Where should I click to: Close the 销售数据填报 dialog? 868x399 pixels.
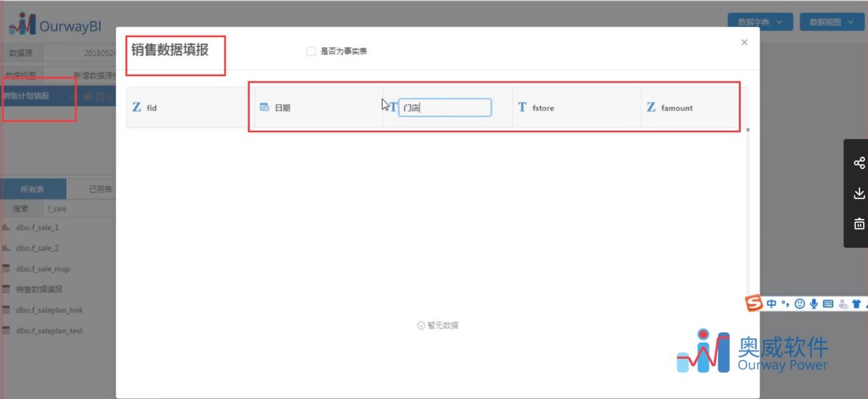coord(744,42)
